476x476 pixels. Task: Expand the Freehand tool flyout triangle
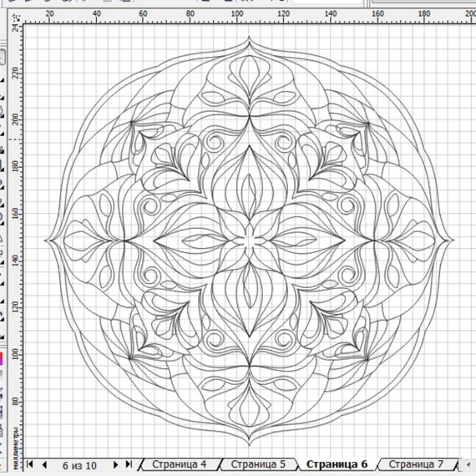coord(3,134)
